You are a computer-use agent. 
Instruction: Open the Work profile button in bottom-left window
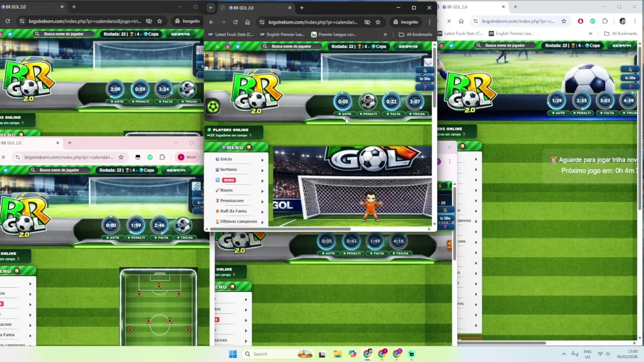(x=187, y=157)
